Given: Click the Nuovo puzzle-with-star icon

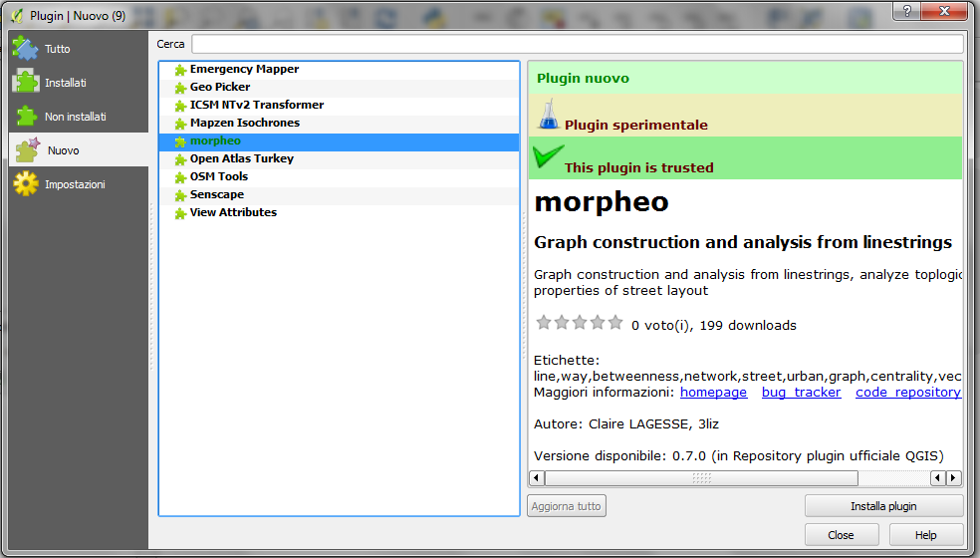Looking at the screenshot, I should pos(27,149).
